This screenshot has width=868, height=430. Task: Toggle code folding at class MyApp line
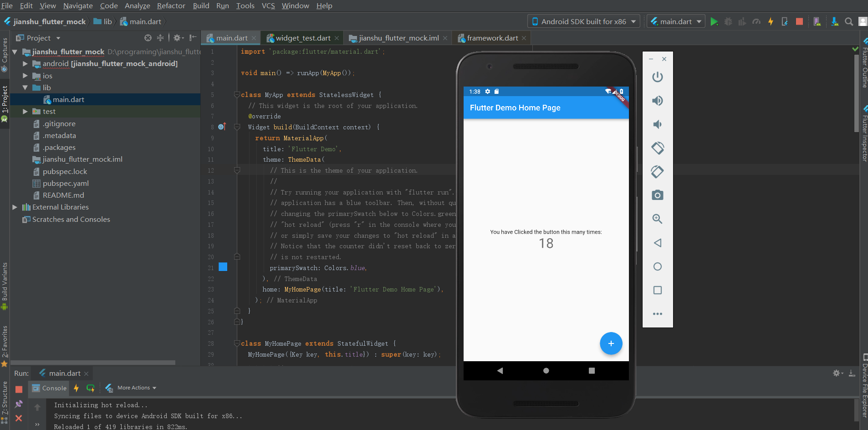pyautogui.click(x=237, y=95)
